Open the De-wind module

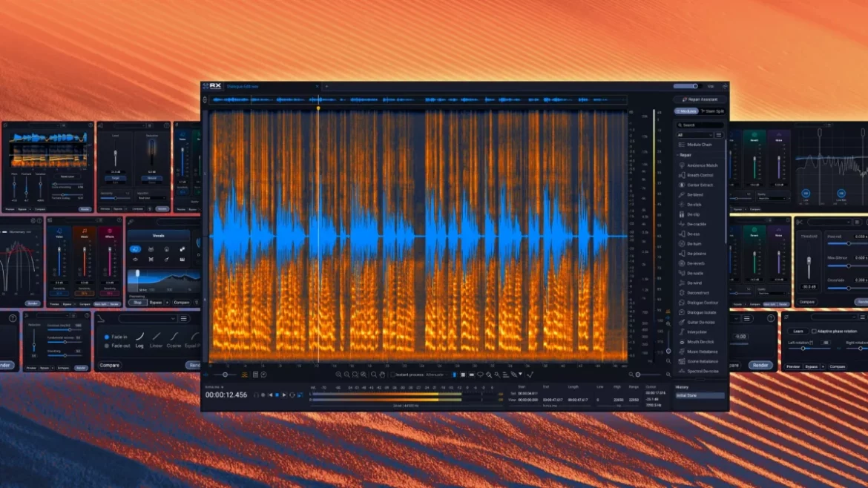click(691, 283)
